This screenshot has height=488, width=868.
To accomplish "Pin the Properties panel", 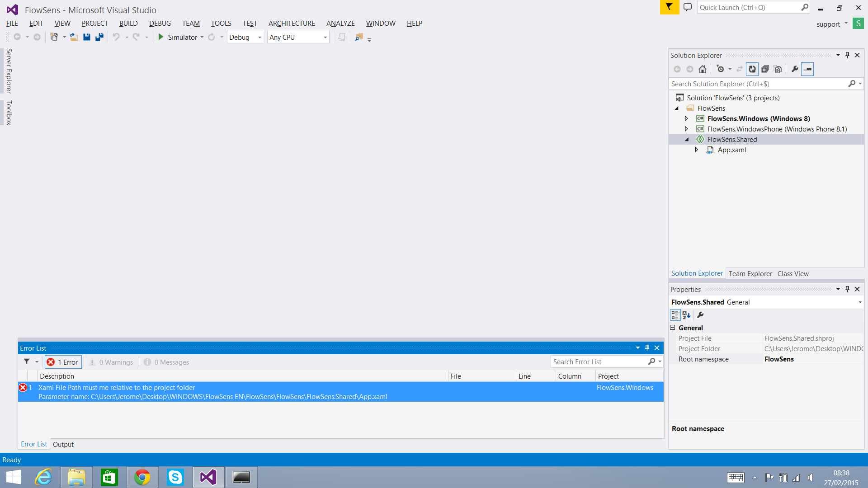I will pos(848,289).
